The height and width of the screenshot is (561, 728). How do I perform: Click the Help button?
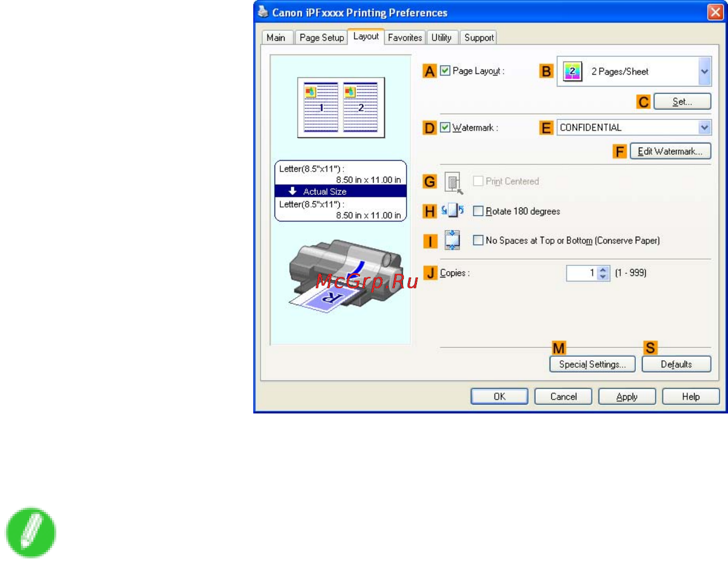tap(691, 396)
